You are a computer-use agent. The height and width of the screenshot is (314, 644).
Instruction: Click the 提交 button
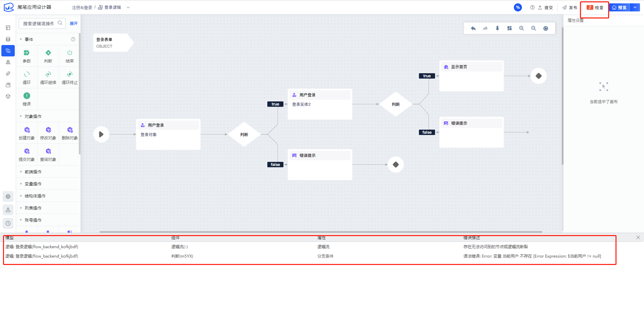click(546, 7)
